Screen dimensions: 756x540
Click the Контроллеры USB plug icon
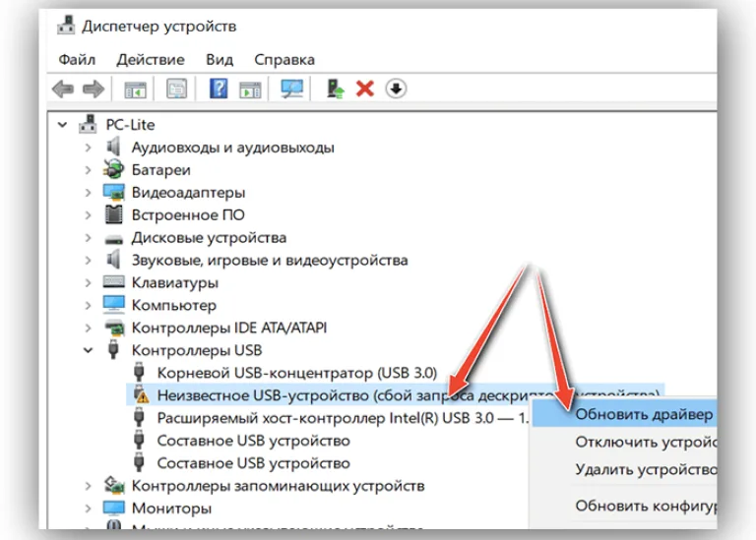(x=113, y=349)
